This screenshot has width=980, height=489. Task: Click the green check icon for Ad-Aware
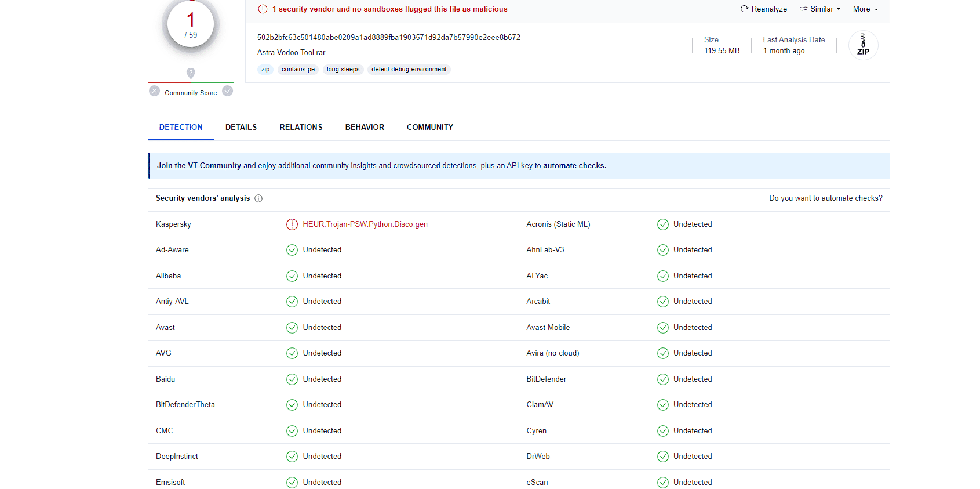tap(292, 250)
